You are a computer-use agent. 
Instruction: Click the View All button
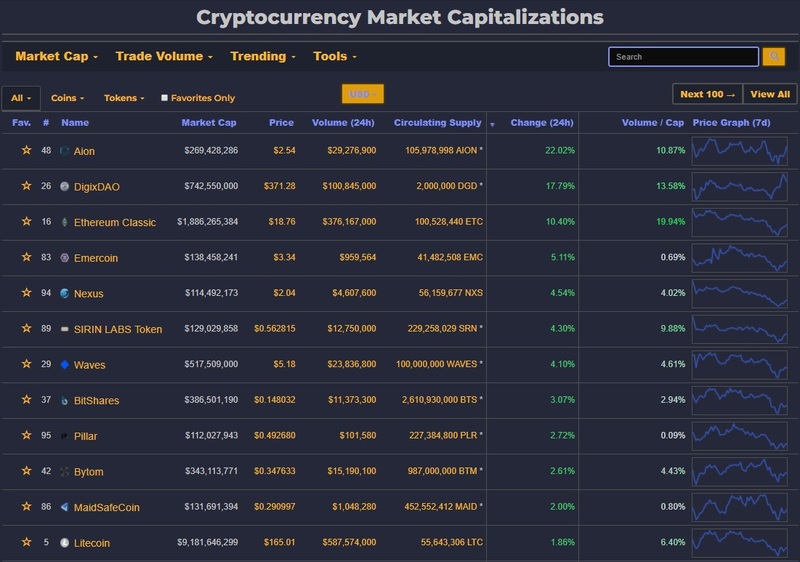(770, 94)
